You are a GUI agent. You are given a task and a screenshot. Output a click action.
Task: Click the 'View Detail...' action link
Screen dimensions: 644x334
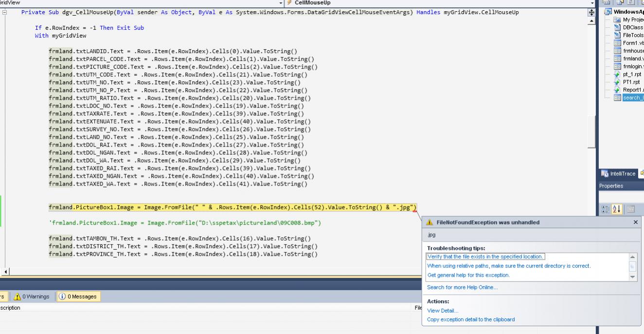coord(443,311)
